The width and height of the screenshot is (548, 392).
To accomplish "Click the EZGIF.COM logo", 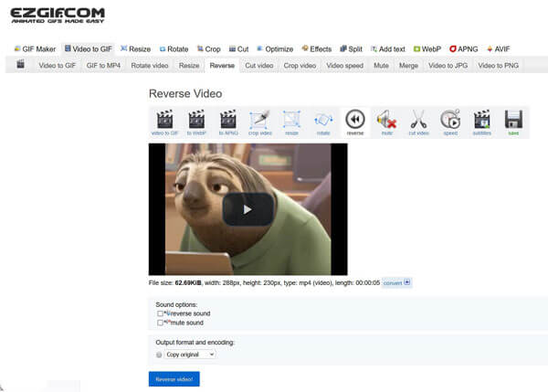I will (x=58, y=16).
